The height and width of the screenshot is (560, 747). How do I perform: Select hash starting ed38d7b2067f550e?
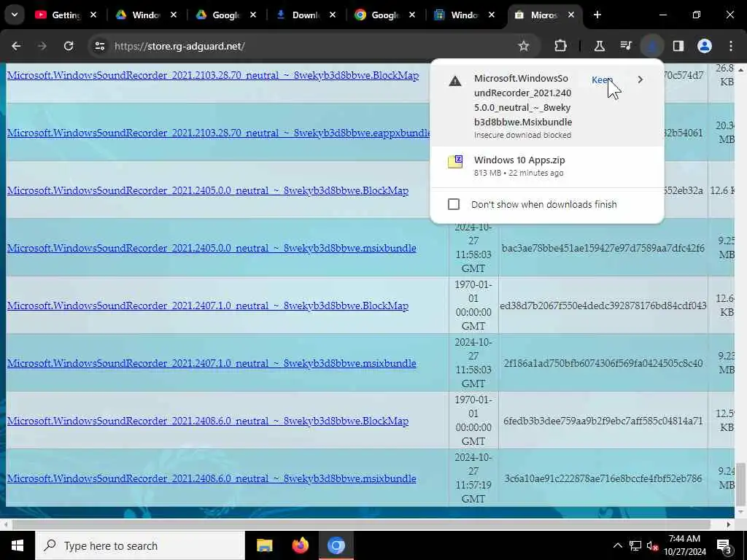603,306
